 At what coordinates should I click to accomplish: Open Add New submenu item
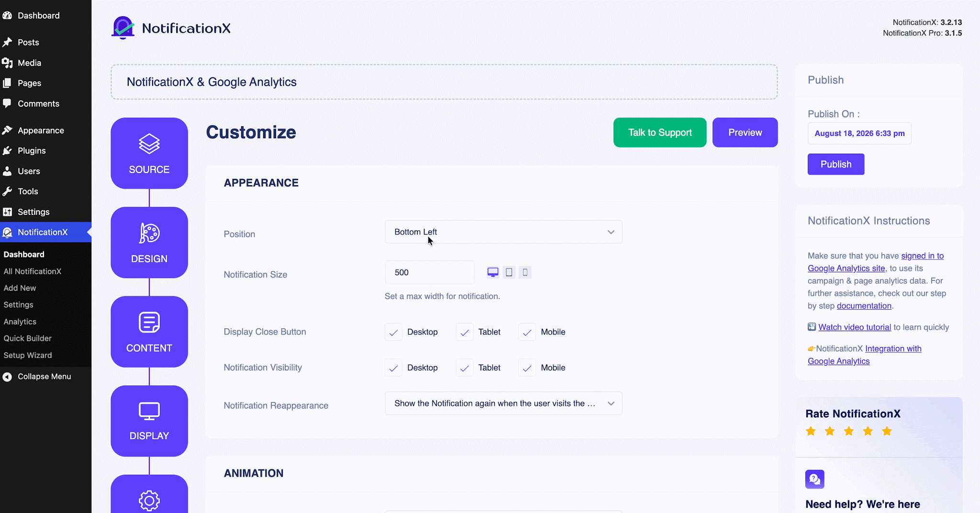pos(20,288)
